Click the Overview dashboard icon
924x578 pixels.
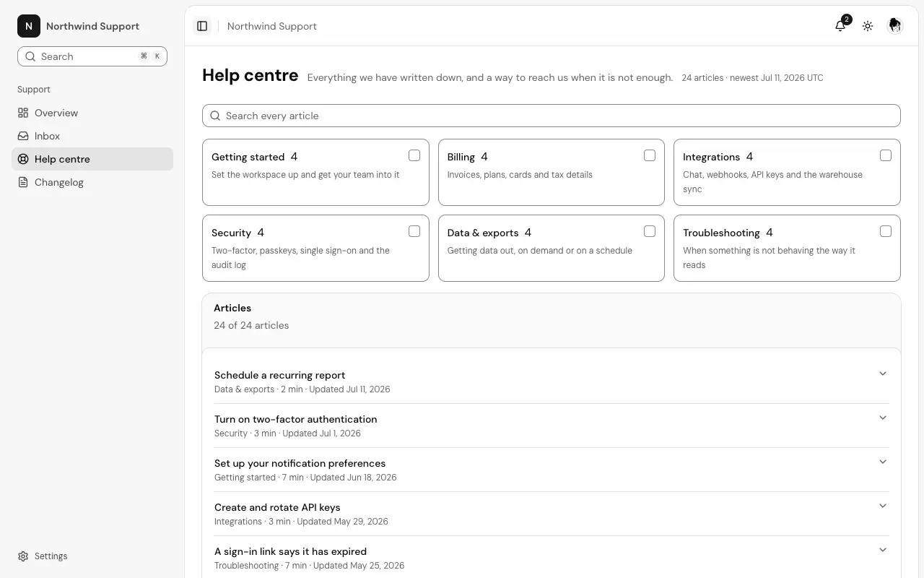click(x=23, y=113)
